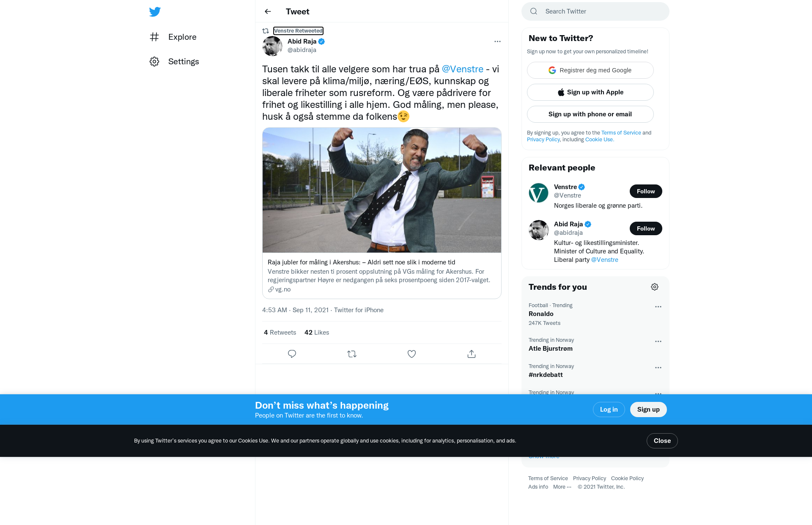Open footer Terms of Service link
Image resolution: width=812 pixels, height=525 pixels.
(548, 478)
